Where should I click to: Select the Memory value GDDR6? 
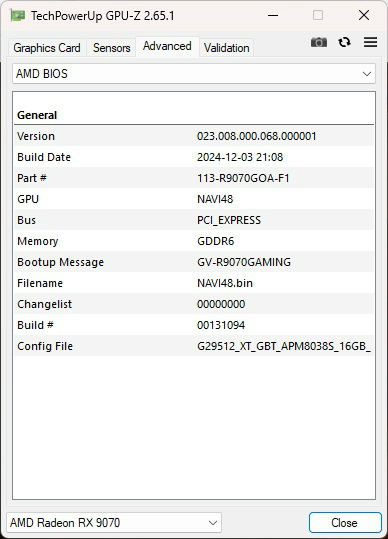[215, 241]
